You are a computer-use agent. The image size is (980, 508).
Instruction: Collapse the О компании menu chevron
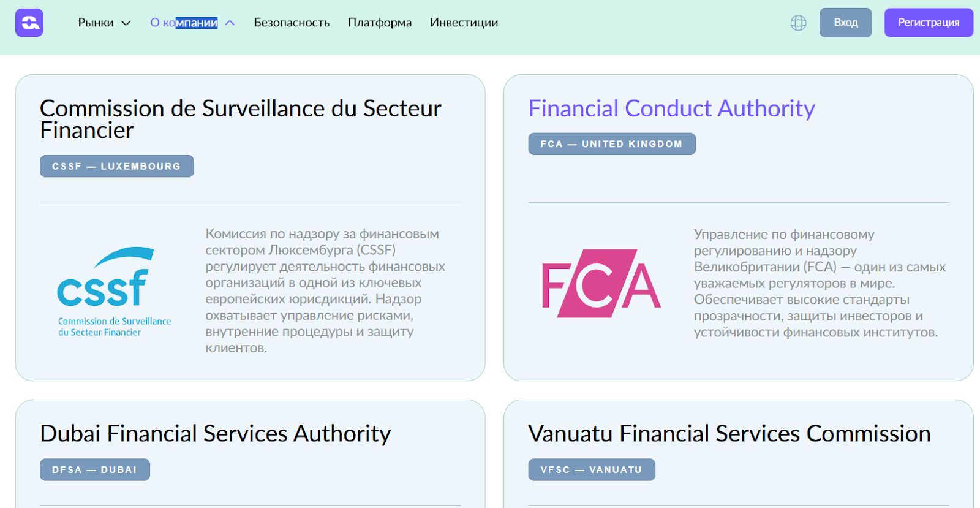click(230, 23)
